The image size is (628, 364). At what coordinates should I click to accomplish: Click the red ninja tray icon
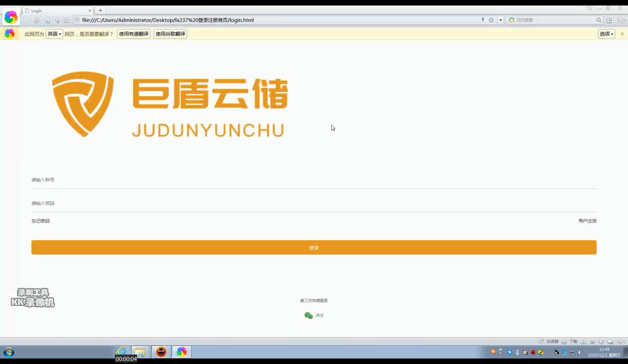click(533, 352)
